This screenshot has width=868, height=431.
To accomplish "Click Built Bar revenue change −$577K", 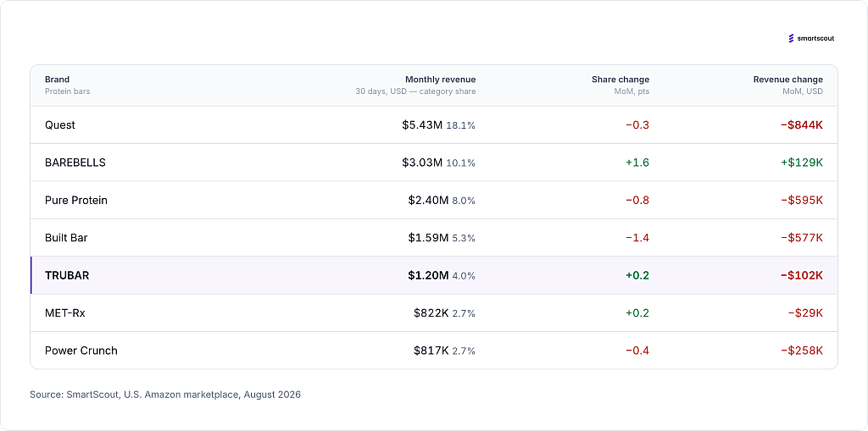I will tap(802, 238).
